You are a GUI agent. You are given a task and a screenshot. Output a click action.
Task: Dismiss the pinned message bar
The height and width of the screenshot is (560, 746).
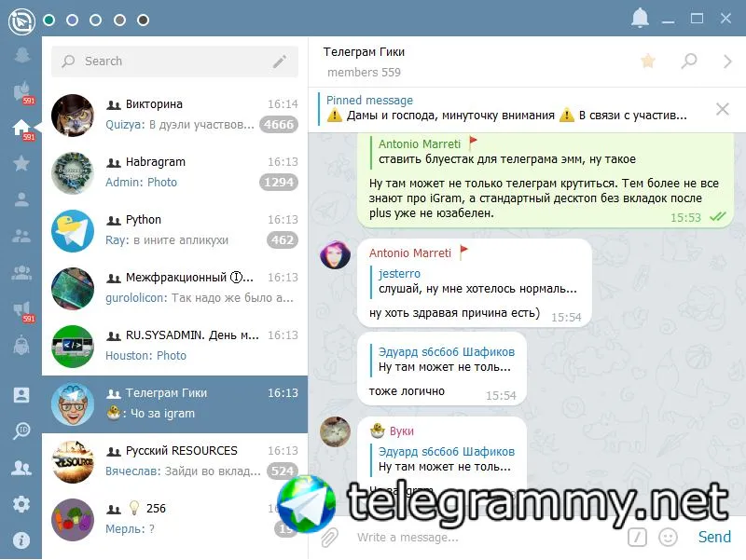[x=722, y=109]
